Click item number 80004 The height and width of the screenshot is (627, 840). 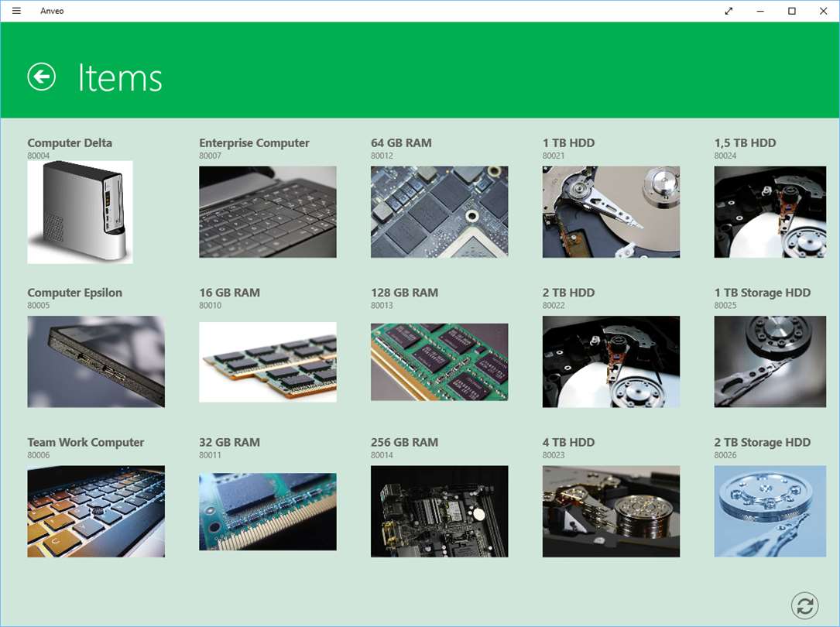[x=39, y=156]
